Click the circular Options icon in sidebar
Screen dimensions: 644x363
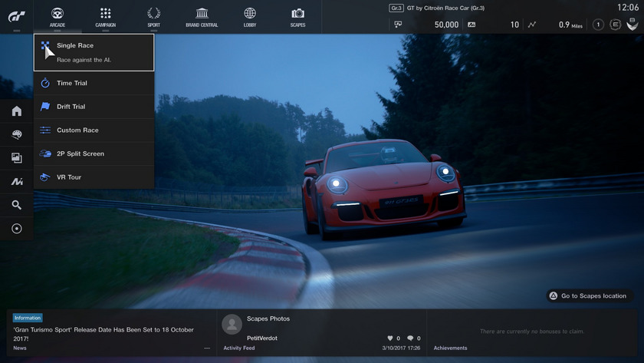pyautogui.click(x=16, y=229)
